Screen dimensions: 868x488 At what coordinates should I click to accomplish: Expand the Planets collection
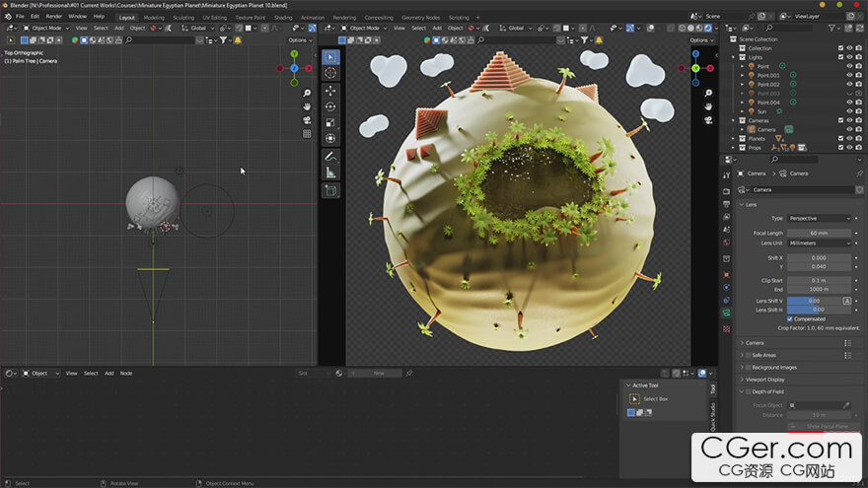[734, 139]
